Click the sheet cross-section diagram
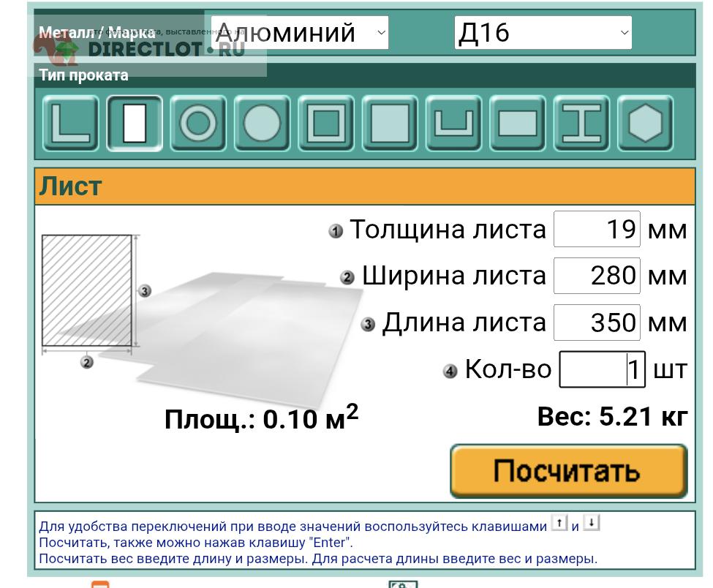713x588 pixels. point(87,290)
